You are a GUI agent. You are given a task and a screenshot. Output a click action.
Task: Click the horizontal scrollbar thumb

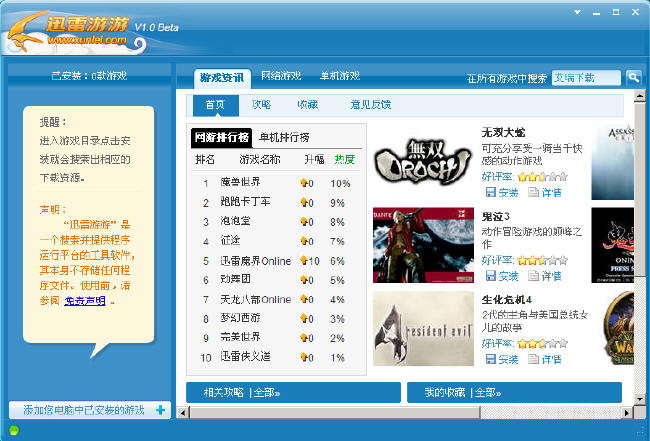pos(335,412)
